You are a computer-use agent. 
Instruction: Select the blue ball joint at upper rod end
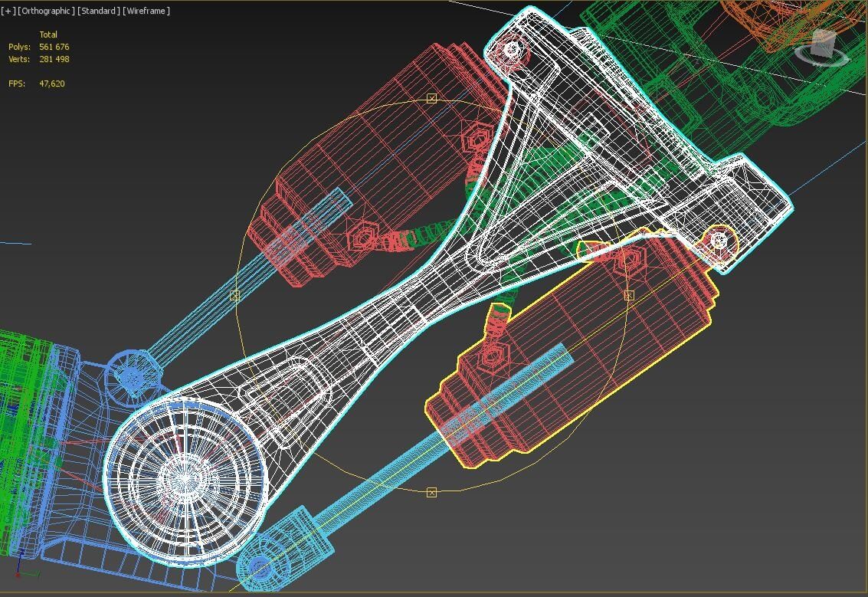click(x=131, y=373)
